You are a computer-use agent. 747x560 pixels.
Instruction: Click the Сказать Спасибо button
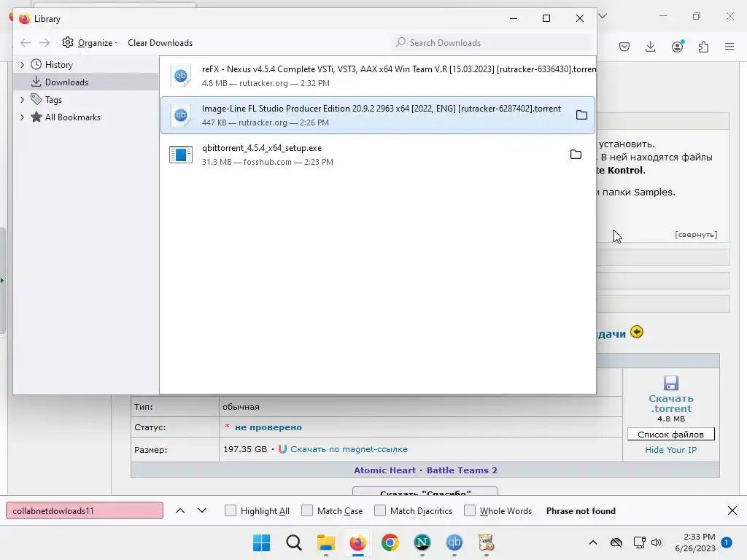(425, 491)
